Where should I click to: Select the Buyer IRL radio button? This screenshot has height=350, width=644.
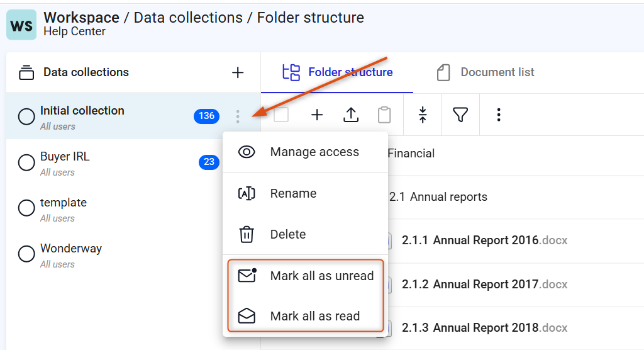(26, 162)
